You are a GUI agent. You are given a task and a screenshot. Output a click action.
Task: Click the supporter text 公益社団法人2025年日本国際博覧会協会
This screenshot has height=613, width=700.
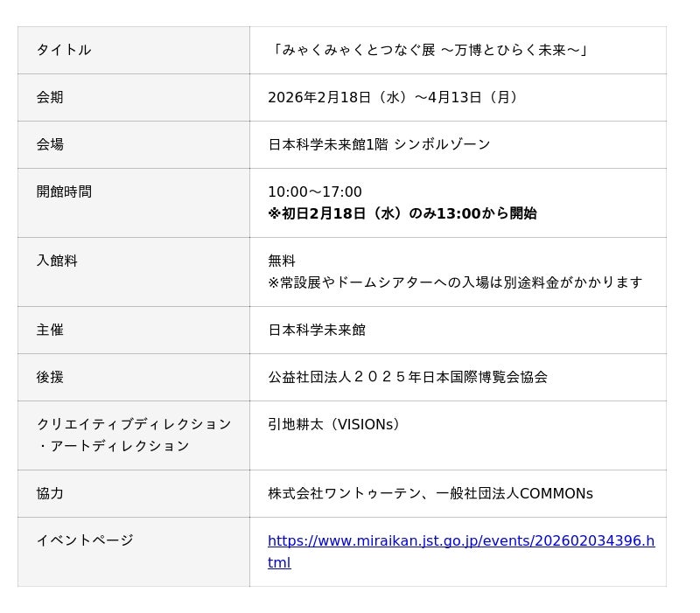tap(408, 377)
